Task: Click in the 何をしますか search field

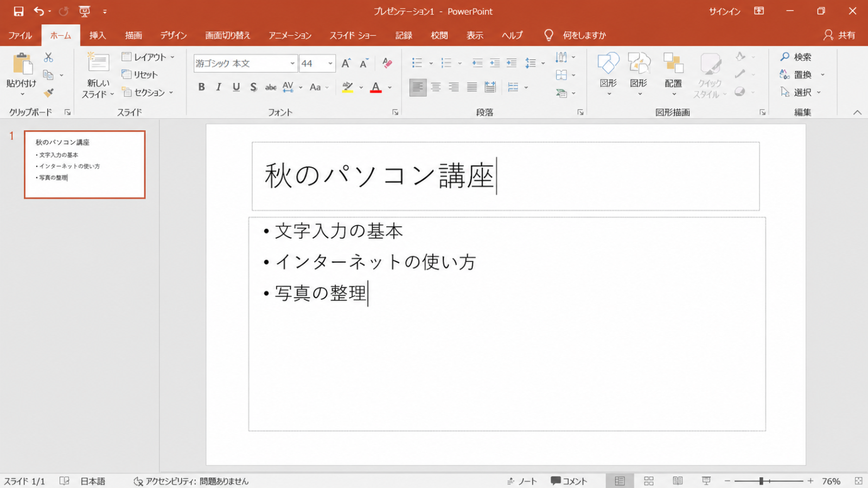Action: click(x=584, y=35)
